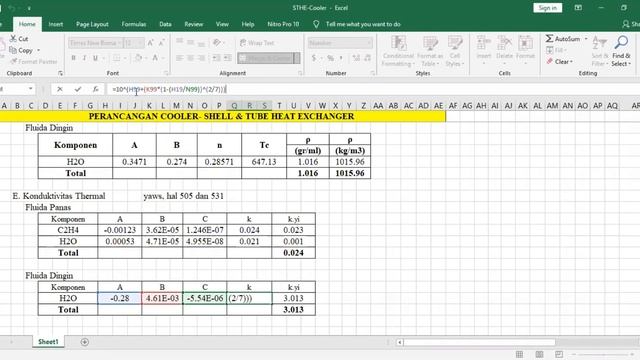Open the Home ribbon tab

tap(27, 24)
